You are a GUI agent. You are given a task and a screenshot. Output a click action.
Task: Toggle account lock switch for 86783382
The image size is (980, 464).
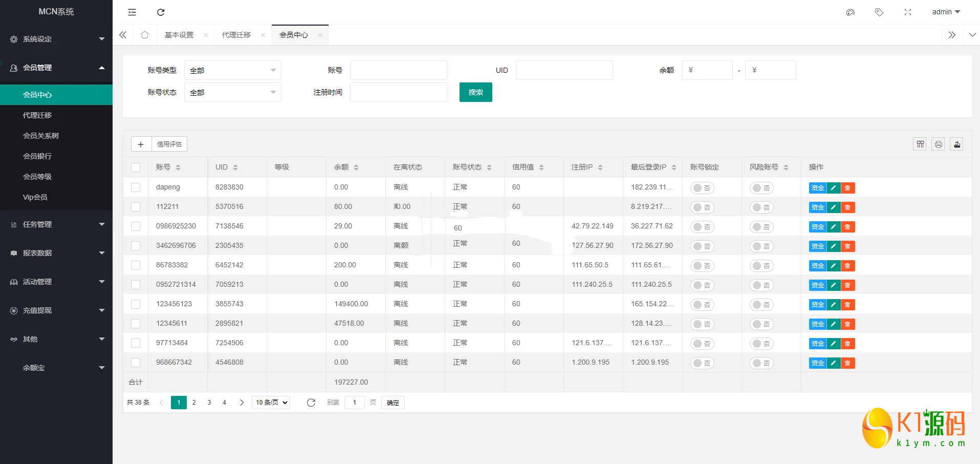(702, 266)
